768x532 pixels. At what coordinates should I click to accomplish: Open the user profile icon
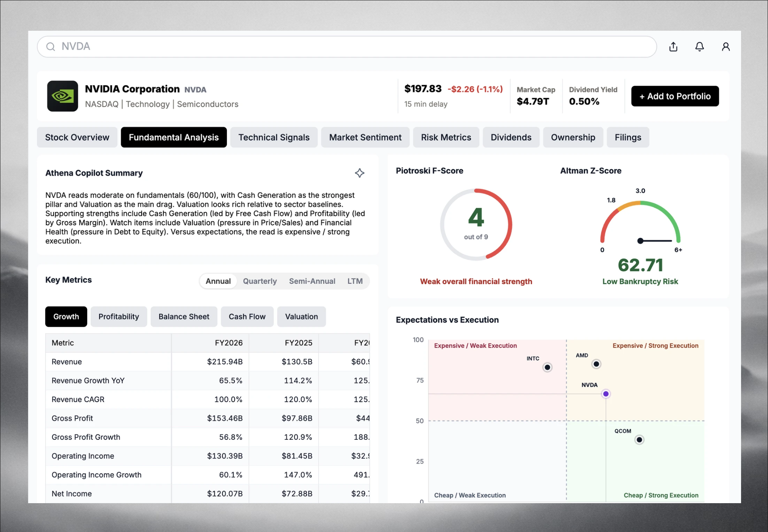tap(726, 47)
